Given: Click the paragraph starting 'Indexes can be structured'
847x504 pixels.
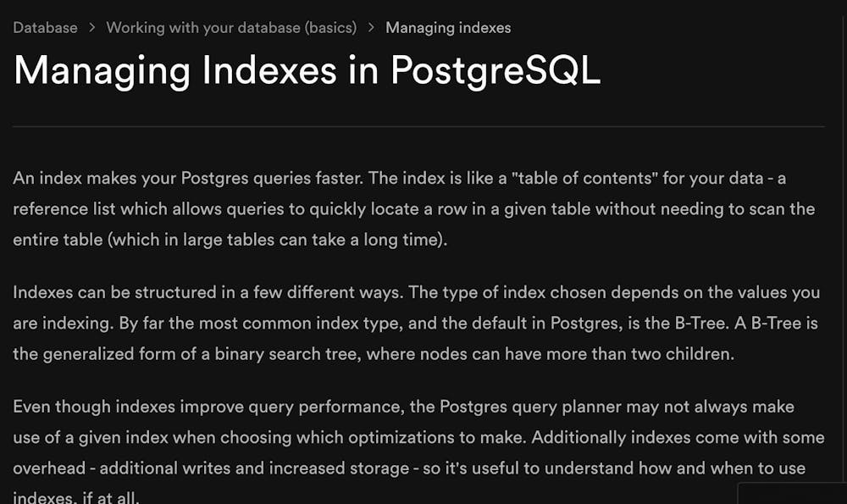Looking at the screenshot, I should [x=417, y=323].
